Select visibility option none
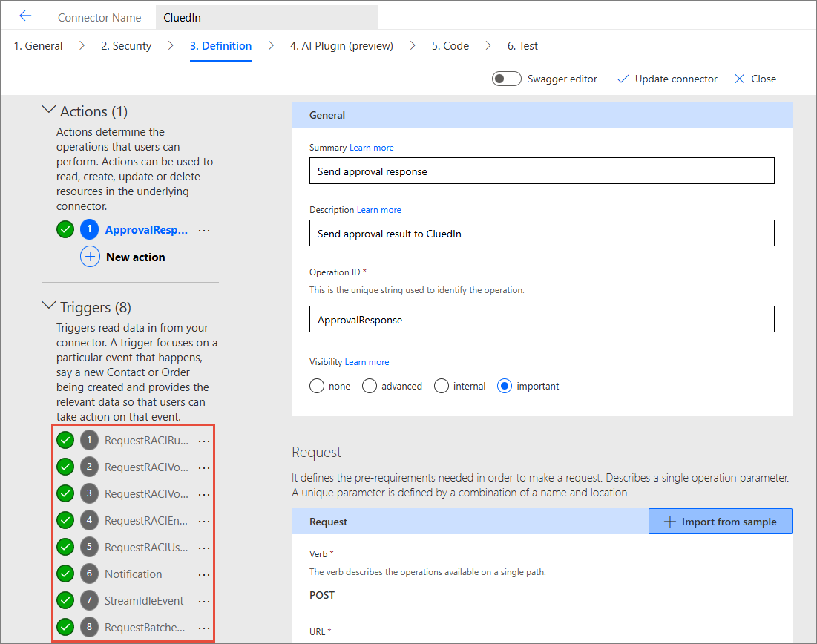817x644 pixels. tap(317, 386)
